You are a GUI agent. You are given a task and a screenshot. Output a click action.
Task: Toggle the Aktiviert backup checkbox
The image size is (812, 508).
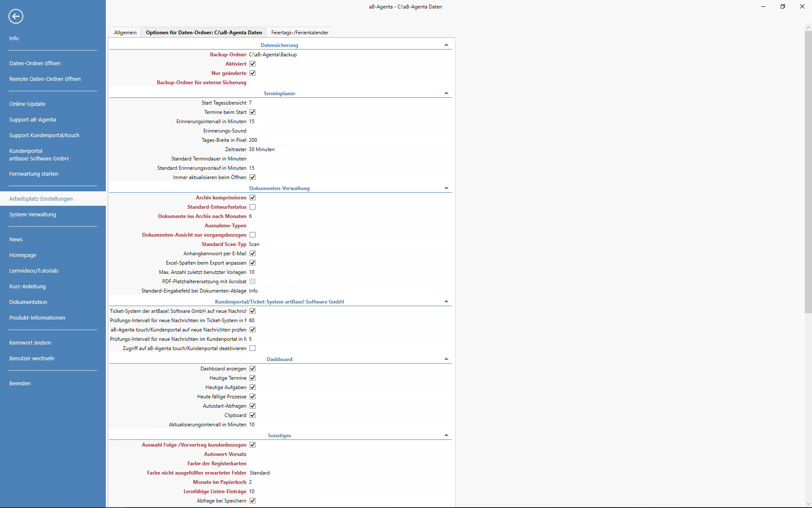pyautogui.click(x=252, y=64)
